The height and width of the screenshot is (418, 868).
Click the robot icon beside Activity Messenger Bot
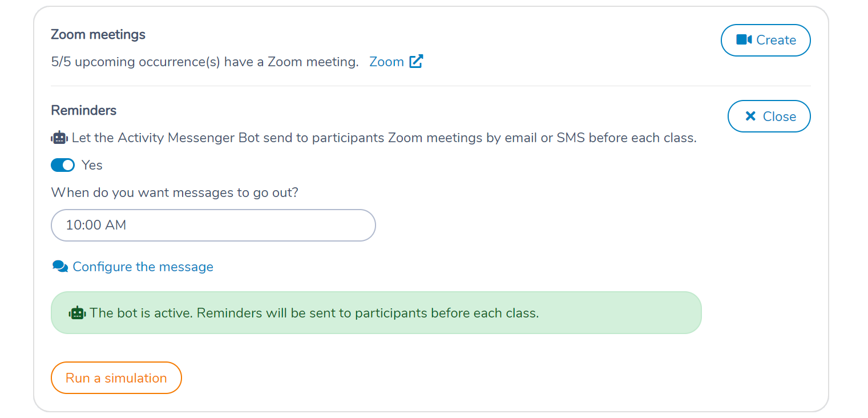click(59, 138)
